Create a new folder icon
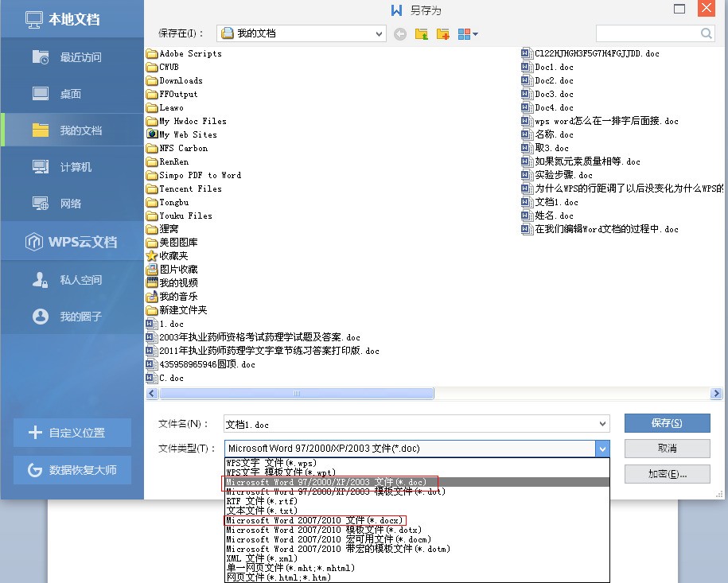 (x=443, y=34)
